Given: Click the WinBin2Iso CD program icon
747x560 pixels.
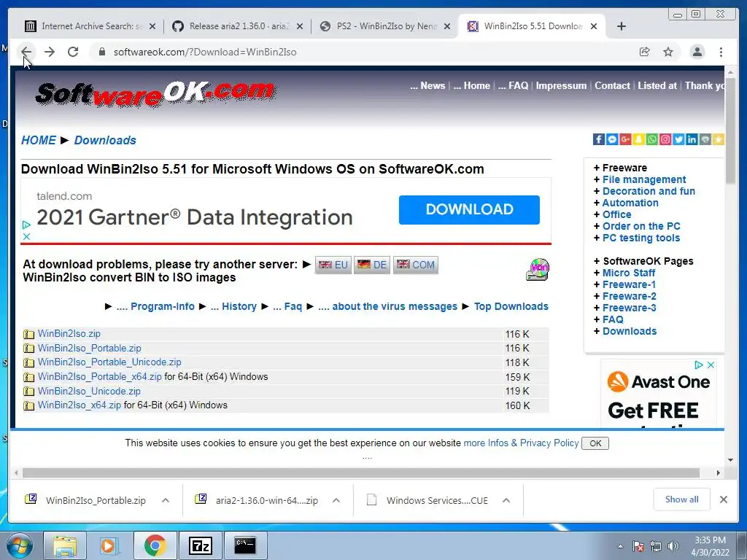Looking at the screenshot, I should pyautogui.click(x=538, y=269).
